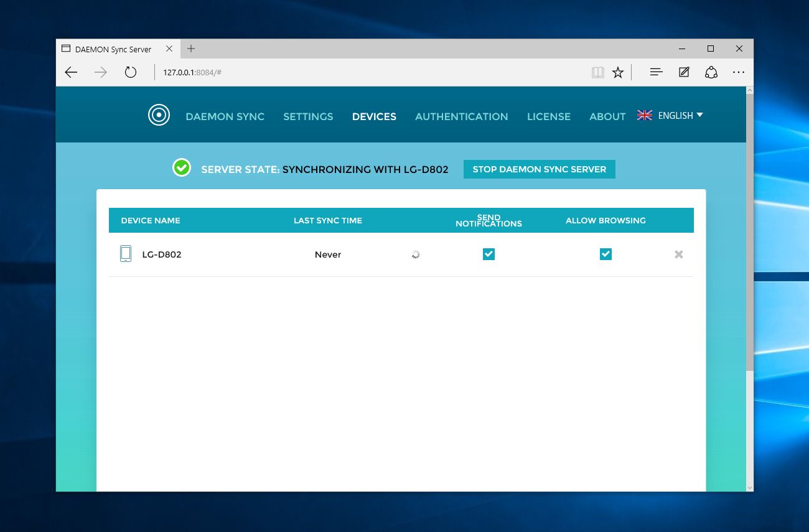Switch to the SETTINGS menu item

[x=308, y=116]
